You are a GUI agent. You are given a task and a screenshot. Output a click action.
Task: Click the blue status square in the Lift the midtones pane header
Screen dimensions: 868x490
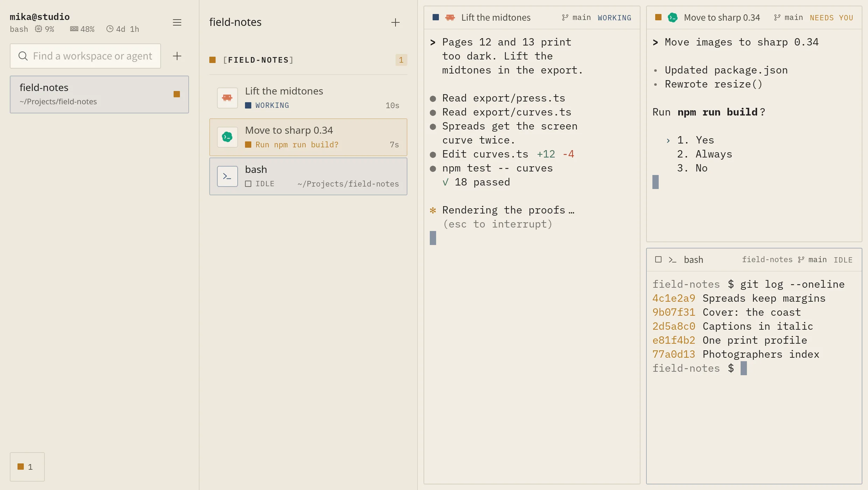tap(436, 17)
